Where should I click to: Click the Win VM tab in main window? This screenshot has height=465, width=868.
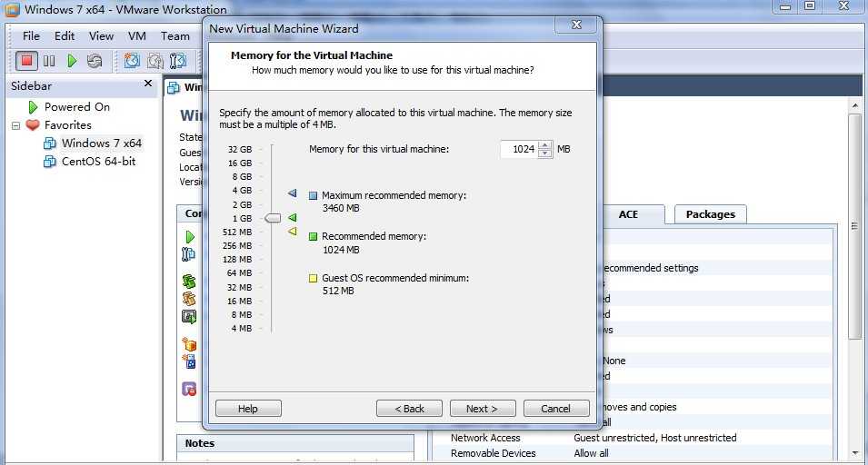(x=185, y=87)
